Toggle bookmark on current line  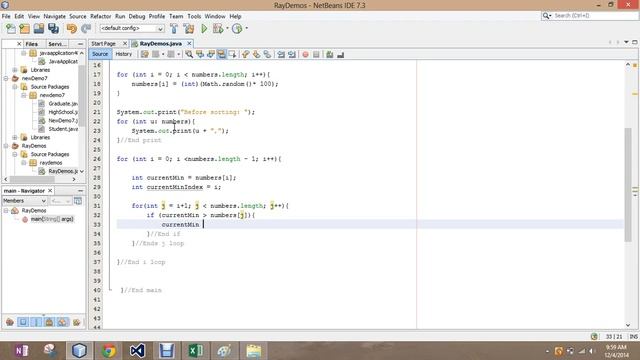point(267,54)
